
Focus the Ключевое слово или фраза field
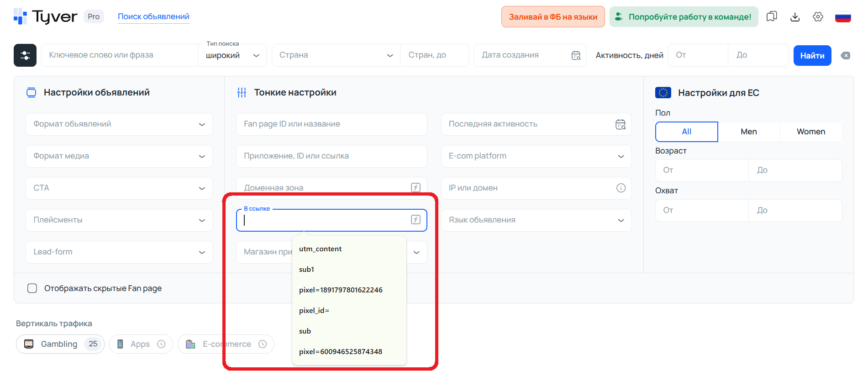tap(120, 55)
